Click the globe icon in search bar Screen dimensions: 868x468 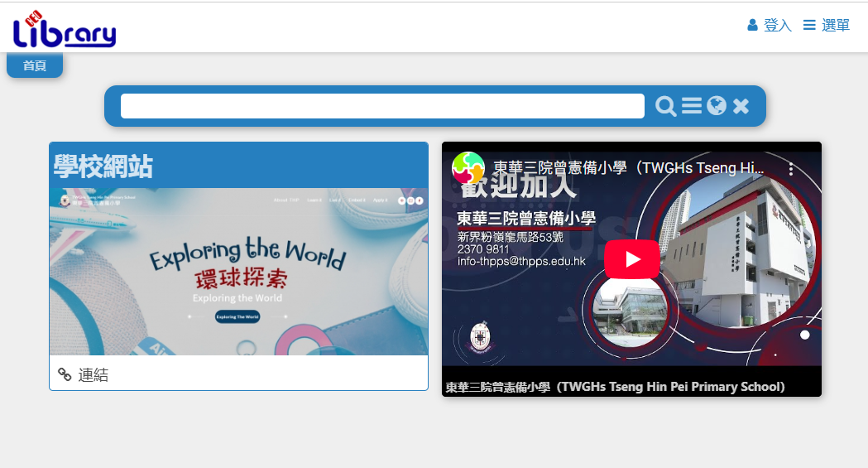717,105
